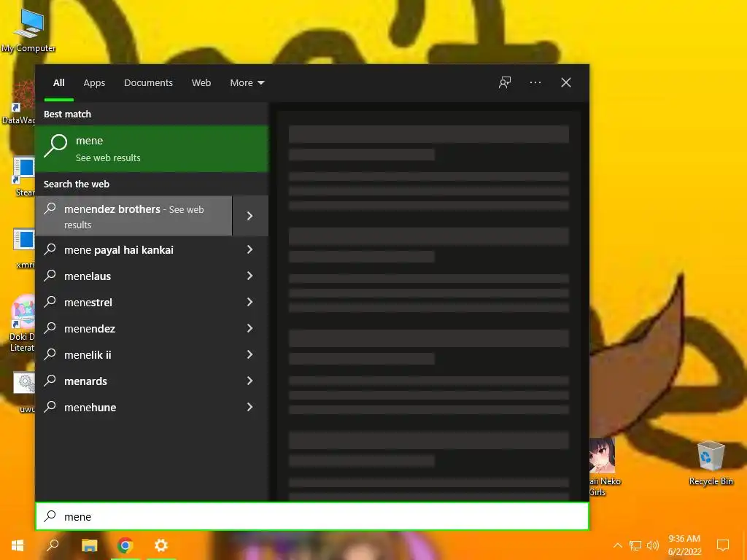
Task: Expand arrow beside 'menelaus'
Action: tap(249, 276)
